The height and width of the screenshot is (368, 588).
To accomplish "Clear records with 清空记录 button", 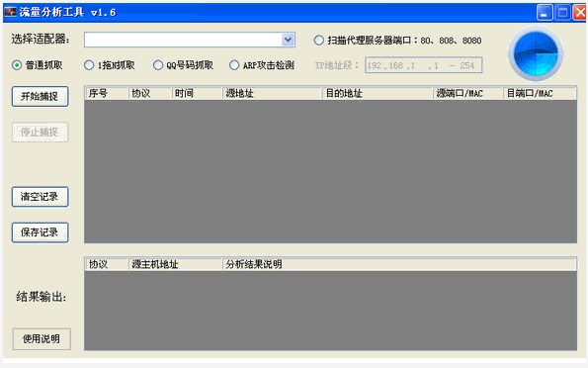I will point(40,197).
